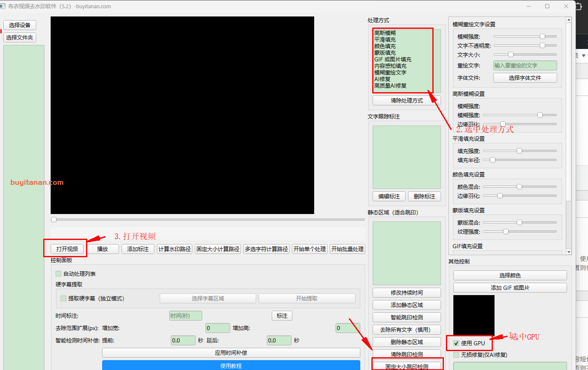
Task: Enable 无损修复 (仅AI修复) checkbox
Action: click(x=456, y=355)
